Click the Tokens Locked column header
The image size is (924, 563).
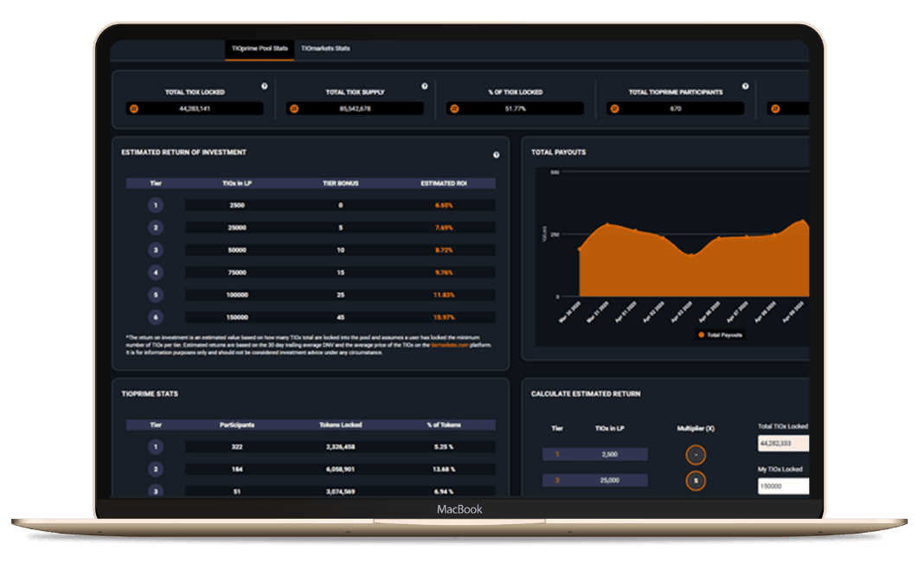point(339,425)
